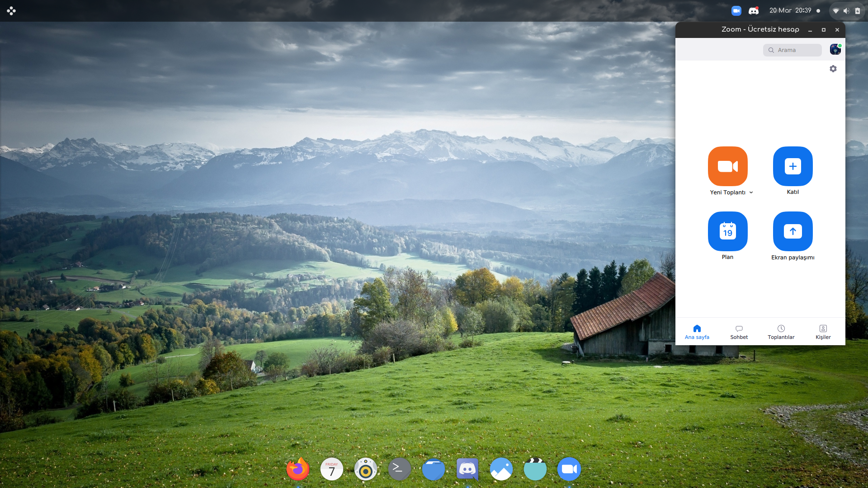Screen dimensions: 868x488
Task: Open the calendar app in dock
Action: 332,469
